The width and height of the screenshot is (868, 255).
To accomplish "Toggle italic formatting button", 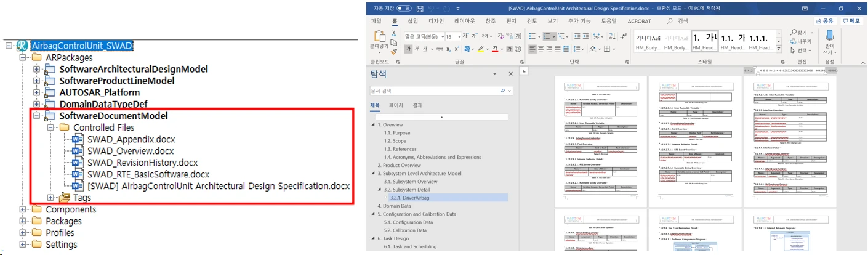I will 417,49.
